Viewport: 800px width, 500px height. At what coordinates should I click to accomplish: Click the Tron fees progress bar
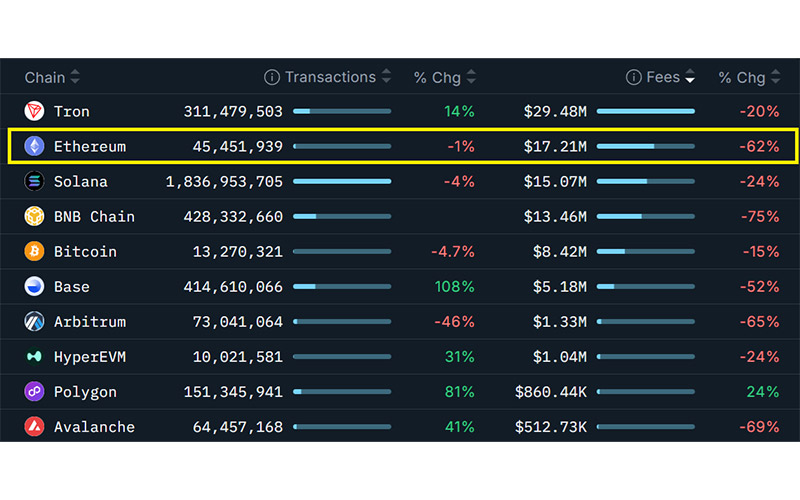pyautogui.click(x=645, y=111)
